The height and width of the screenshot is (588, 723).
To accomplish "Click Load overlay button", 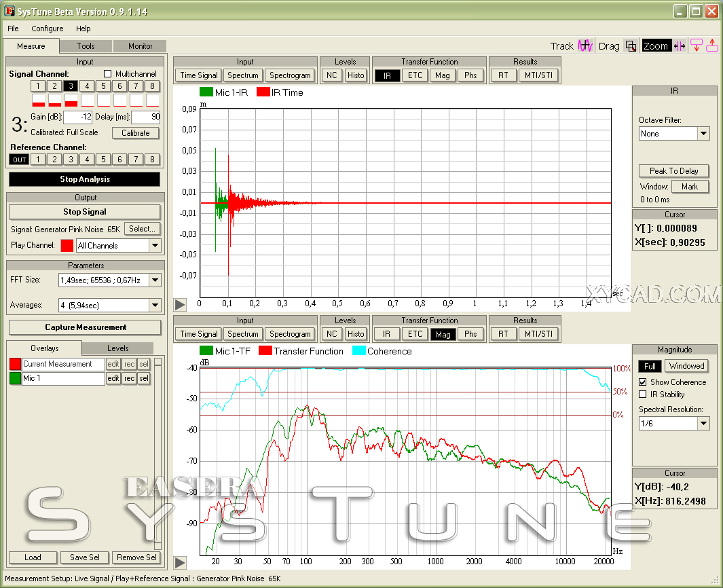I will coord(33,557).
